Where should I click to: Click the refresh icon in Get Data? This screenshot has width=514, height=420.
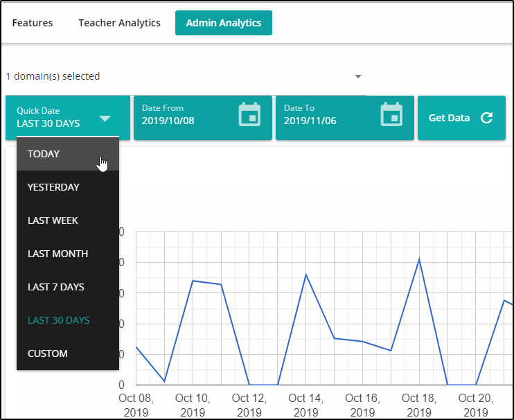[x=487, y=118]
